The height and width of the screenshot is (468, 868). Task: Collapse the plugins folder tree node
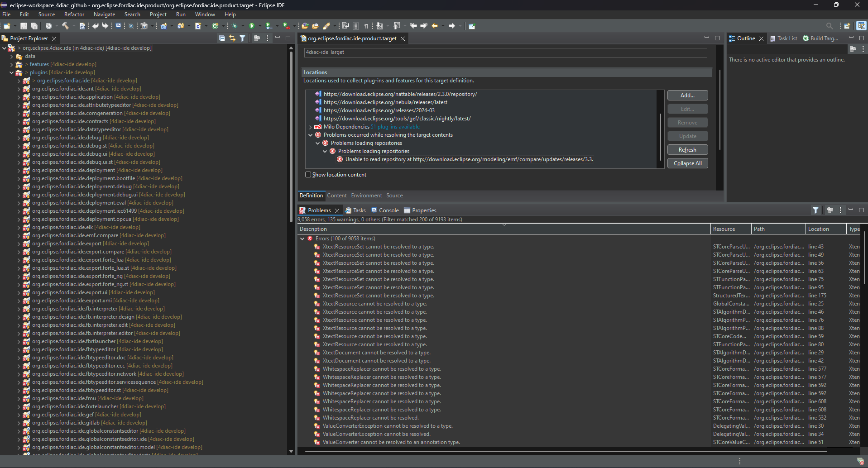(12, 72)
